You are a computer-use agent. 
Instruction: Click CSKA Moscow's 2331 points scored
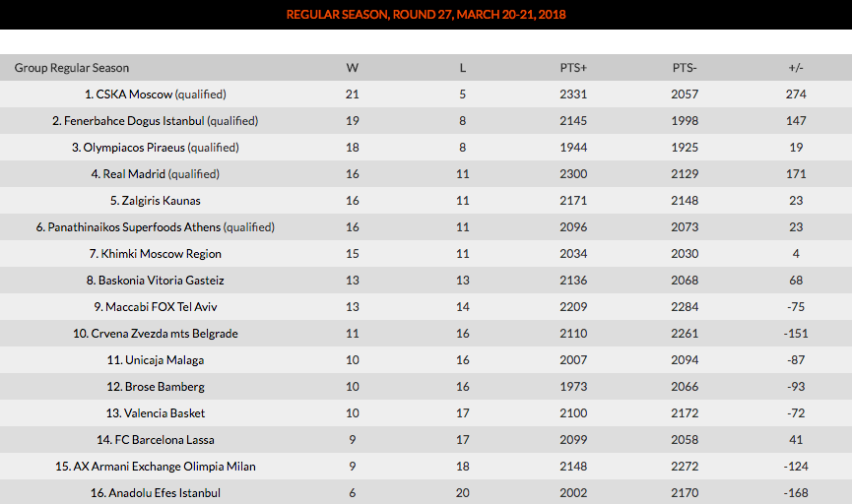pos(573,94)
